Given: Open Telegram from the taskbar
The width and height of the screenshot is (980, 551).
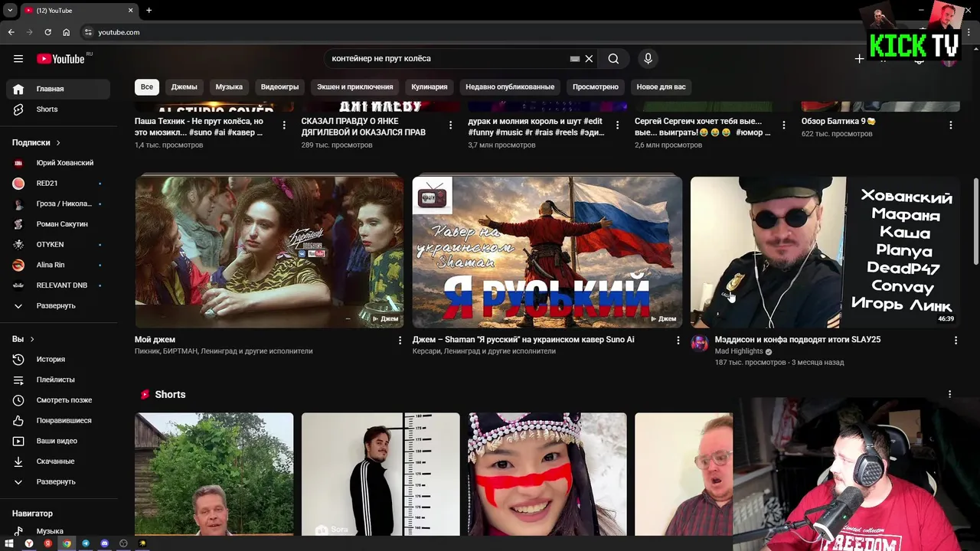Looking at the screenshot, I should (86, 543).
